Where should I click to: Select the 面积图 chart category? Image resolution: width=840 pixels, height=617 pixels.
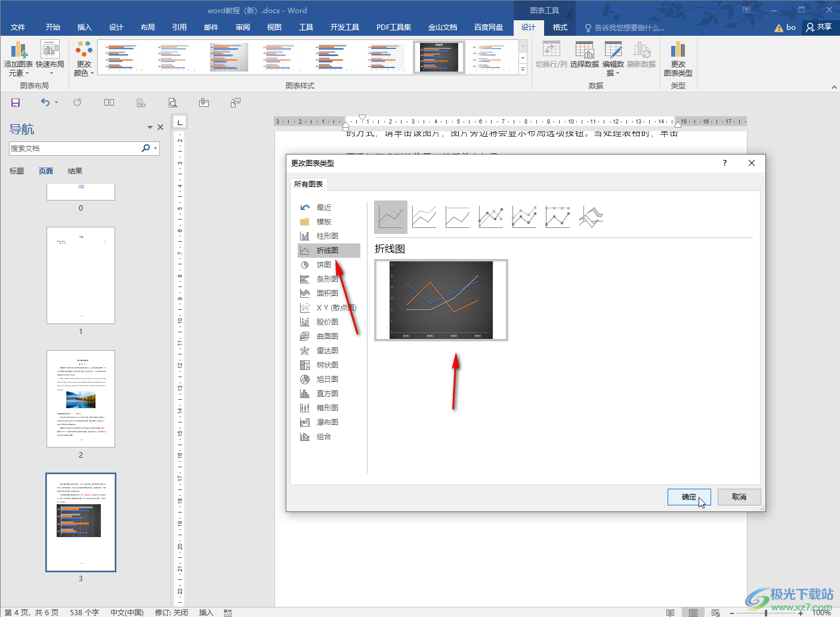click(x=329, y=294)
